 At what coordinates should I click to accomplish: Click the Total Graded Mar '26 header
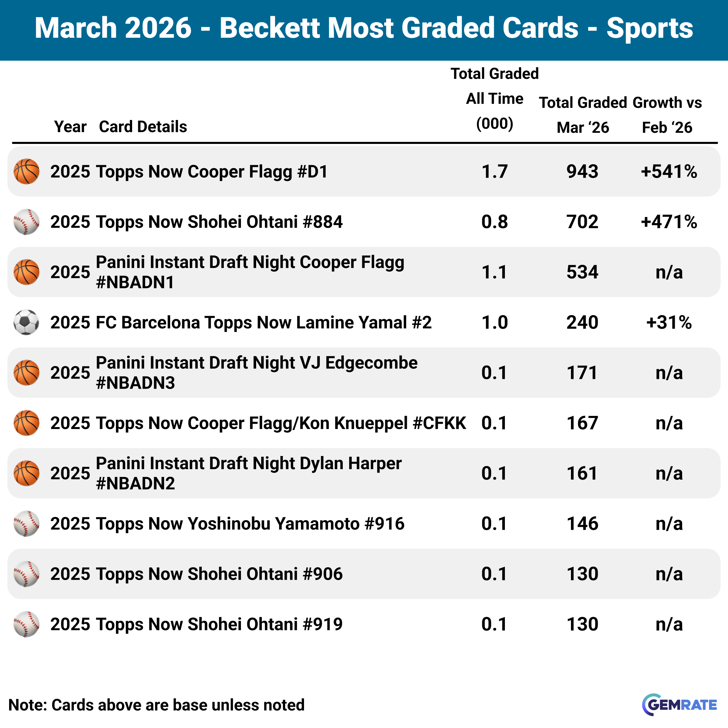click(x=582, y=115)
